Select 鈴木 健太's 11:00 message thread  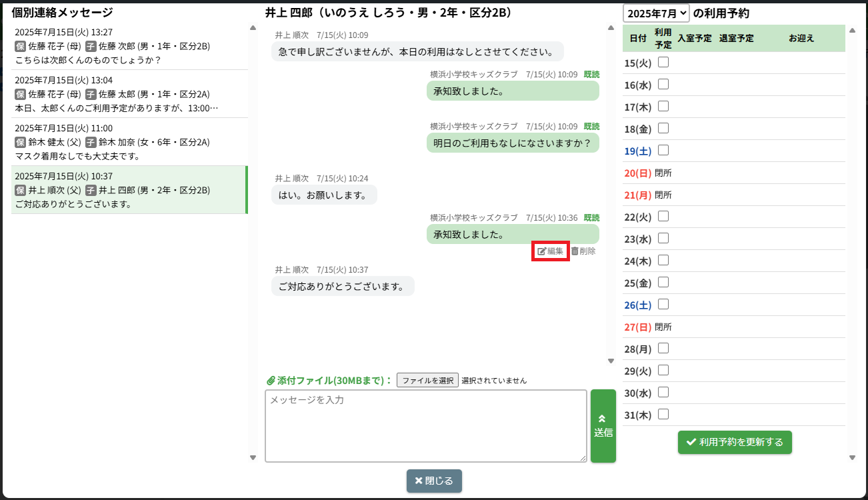coord(129,142)
